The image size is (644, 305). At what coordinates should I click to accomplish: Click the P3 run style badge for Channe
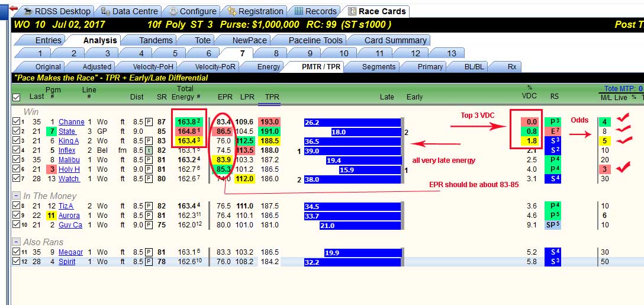pos(553,121)
